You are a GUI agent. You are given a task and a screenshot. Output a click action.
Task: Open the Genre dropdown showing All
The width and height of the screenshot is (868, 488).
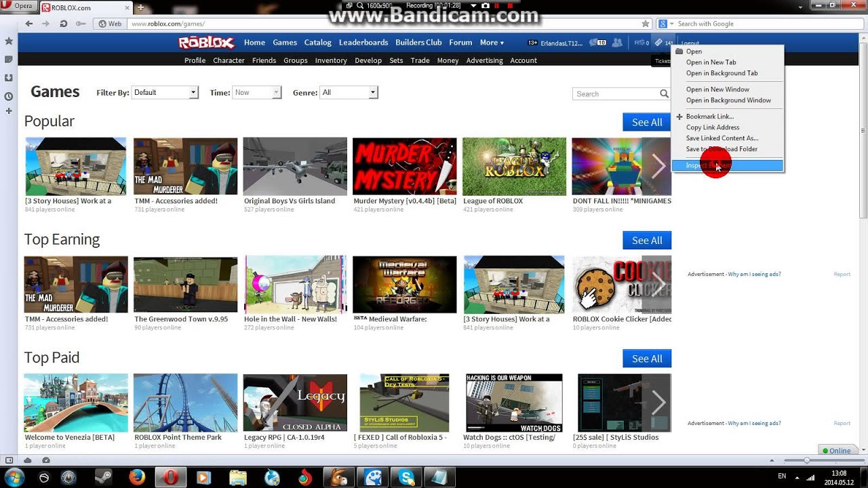pyautogui.click(x=349, y=92)
